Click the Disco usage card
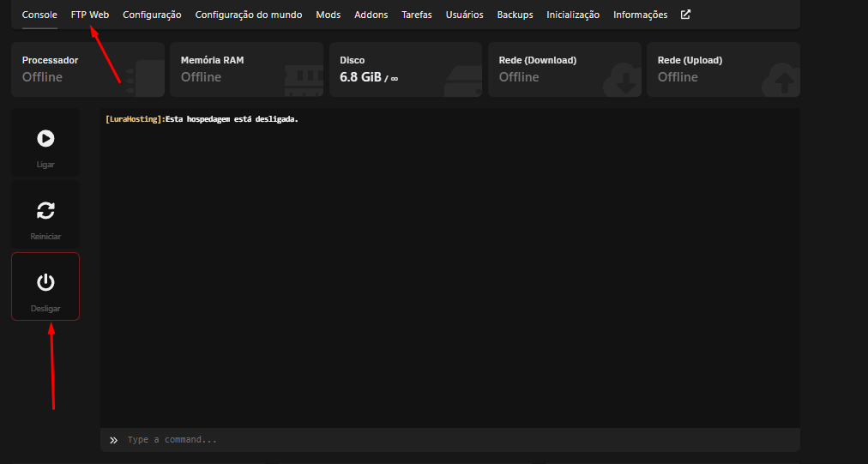This screenshot has width=868, height=464. (x=405, y=69)
